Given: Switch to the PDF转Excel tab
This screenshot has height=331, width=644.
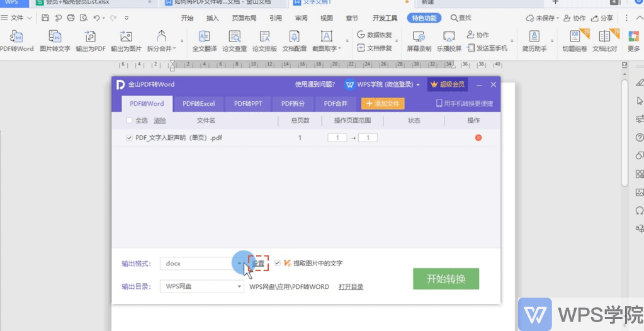Looking at the screenshot, I should coord(199,103).
